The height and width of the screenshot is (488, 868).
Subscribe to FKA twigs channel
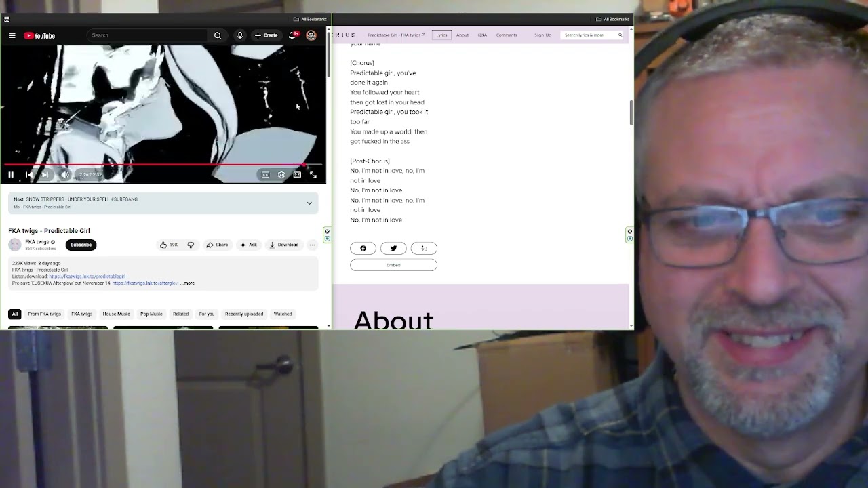click(x=81, y=245)
